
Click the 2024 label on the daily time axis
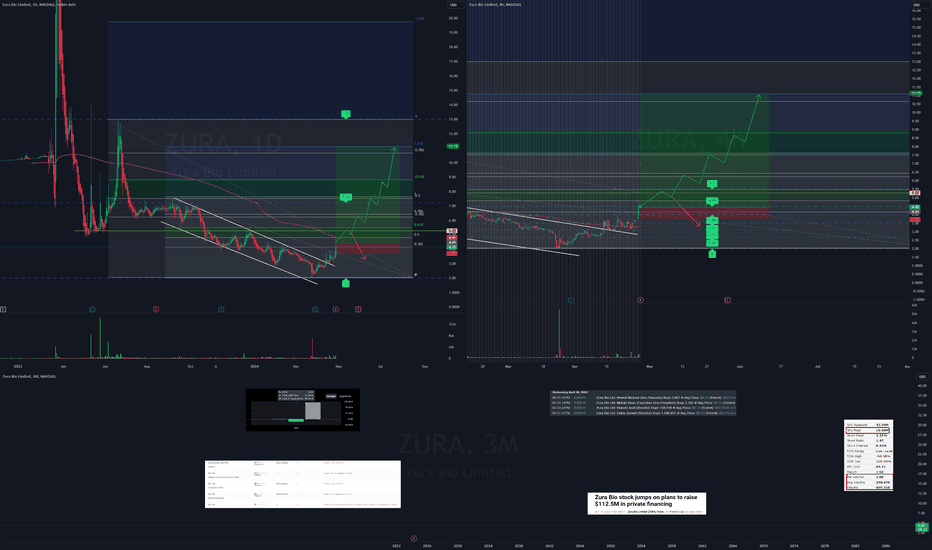click(254, 366)
